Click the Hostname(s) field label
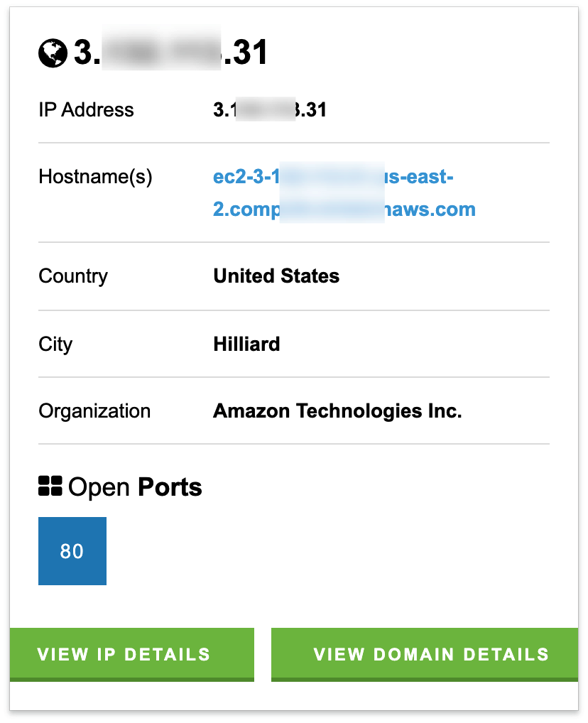Viewport: 588px width, 723px height. [95, 177]
